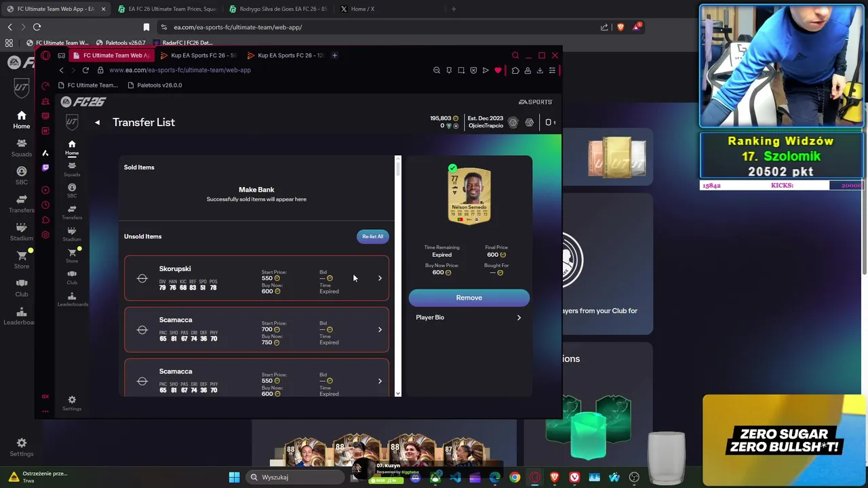Open Settings gear in the FC26 inner sidebar
This screenshot has width=868, height=488.
coord(72,403)
